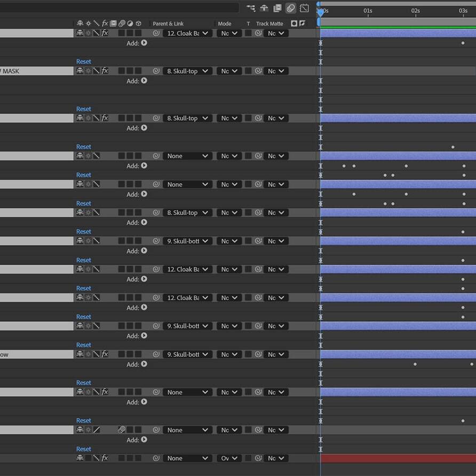Viewport: 476px width, 476px height.
Task: Click the bottom-most Reset link
Action: pos(84,449)
